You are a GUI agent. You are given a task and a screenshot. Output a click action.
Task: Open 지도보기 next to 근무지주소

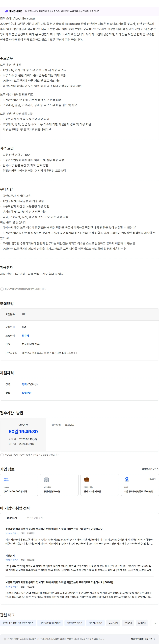tap(71, 353)
